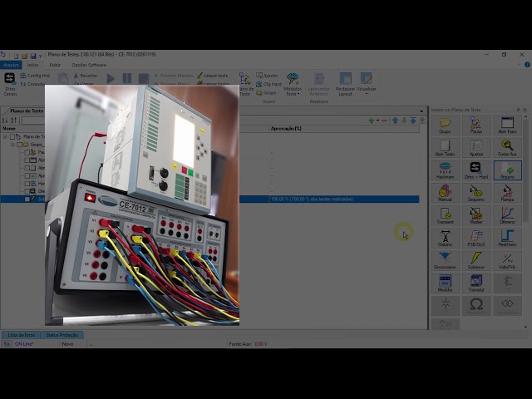
Task: Open the center panel header dropdown arrow
Action: (x=421, y=111)
